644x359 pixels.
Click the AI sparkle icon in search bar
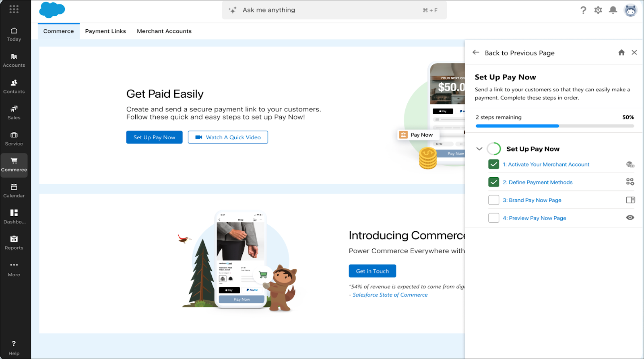click(x=233, y=10)
